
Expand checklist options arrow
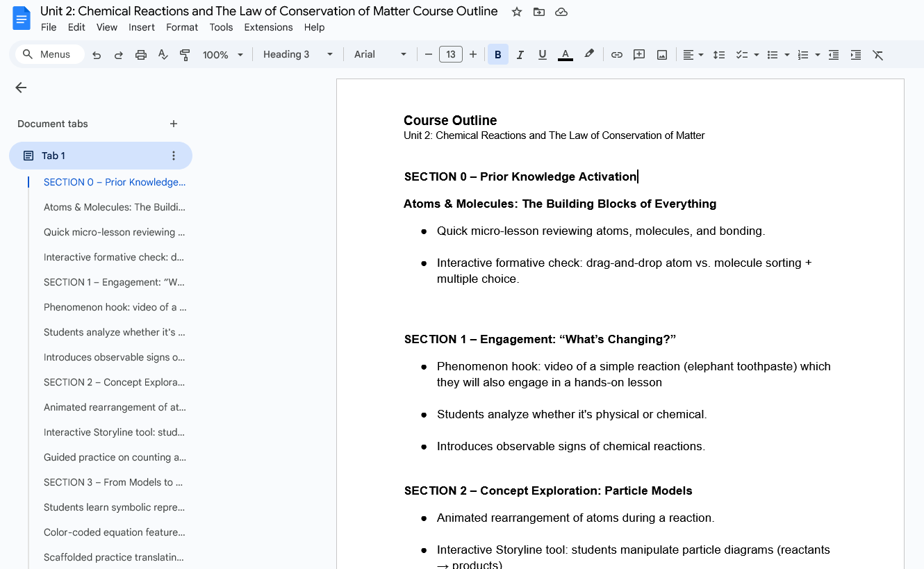point(756,55)
